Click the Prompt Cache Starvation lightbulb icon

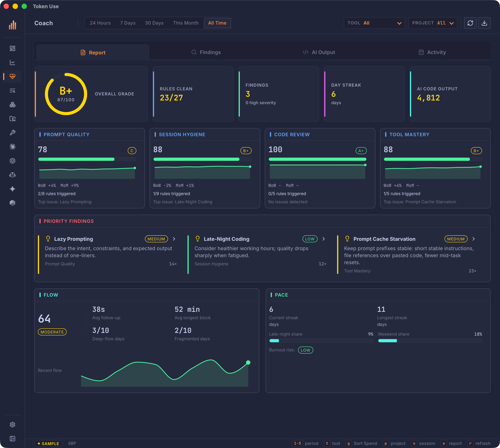347,239
